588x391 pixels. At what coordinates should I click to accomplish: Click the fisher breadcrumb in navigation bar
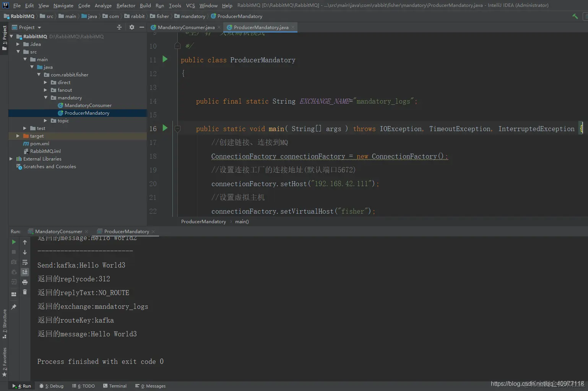coord(159,16)
